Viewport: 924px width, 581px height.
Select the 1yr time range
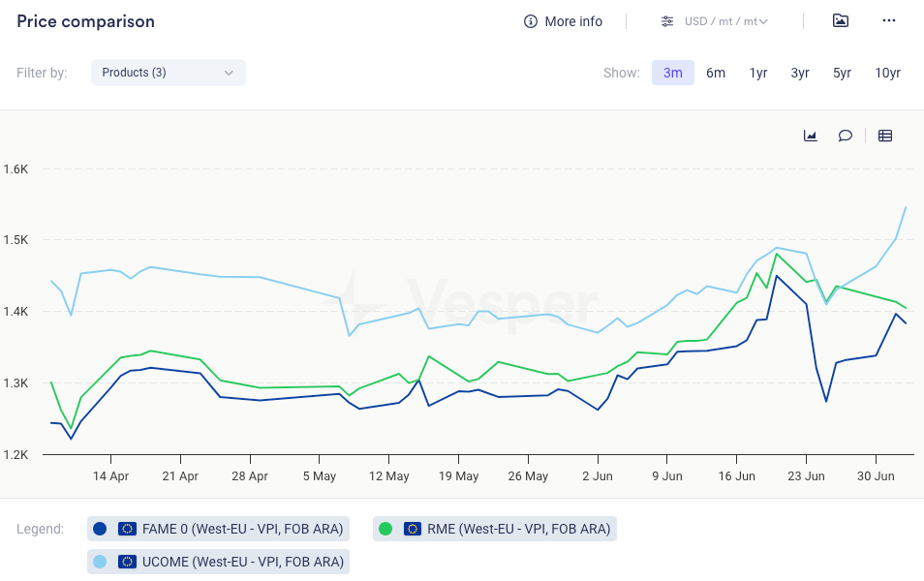click(758, 73)
